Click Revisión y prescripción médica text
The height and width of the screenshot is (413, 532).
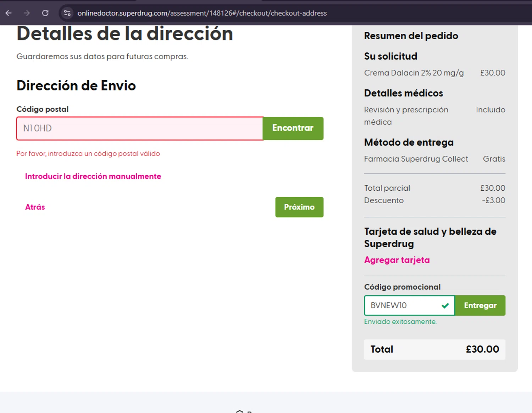406,116
